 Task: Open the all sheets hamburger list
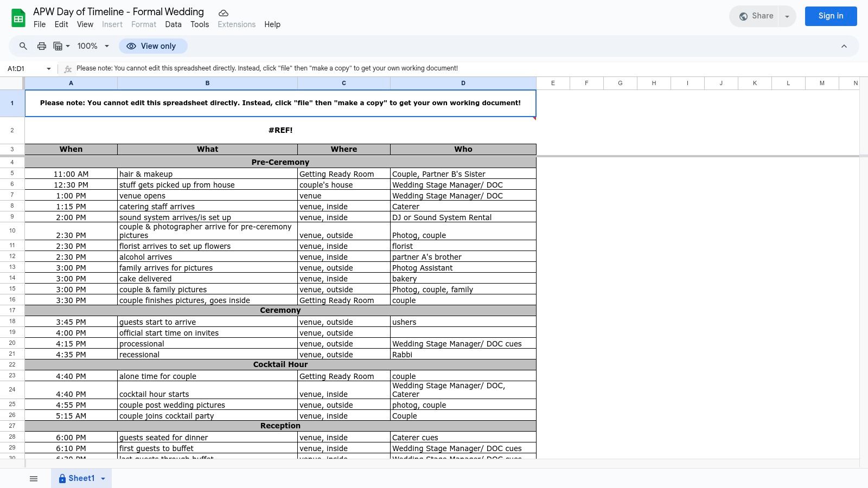tap(34, 478)
